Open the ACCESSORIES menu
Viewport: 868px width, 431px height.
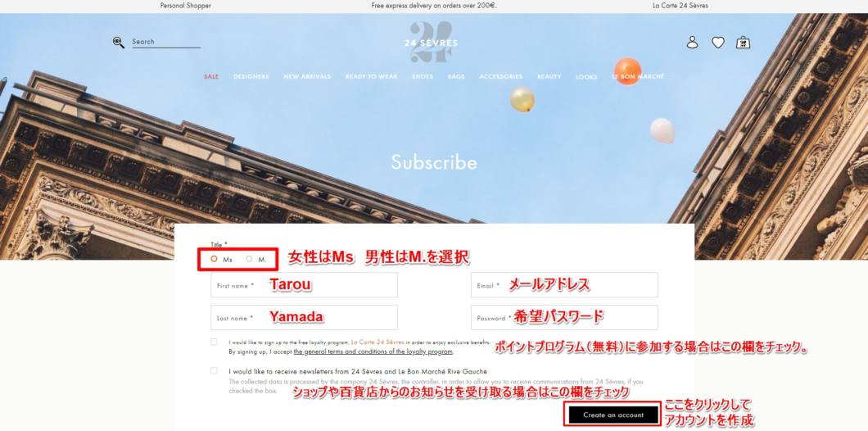(501, 76)
